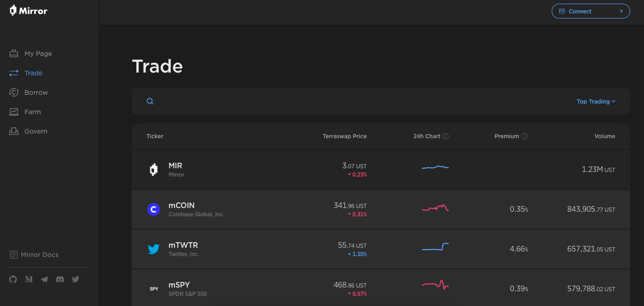Image resolution: width=644 pixels, height=306 pixels.
Task: Click mCOIN price 341.96 UST
Action: [x=350, y=206]
